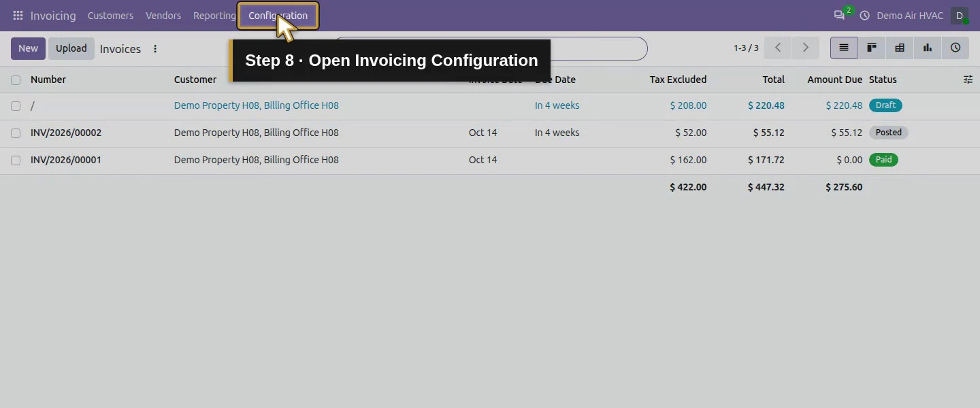The height and width of the screenshot is (408, 980).
Task: Click the Upload button
Action: click(x=71, y=48)
